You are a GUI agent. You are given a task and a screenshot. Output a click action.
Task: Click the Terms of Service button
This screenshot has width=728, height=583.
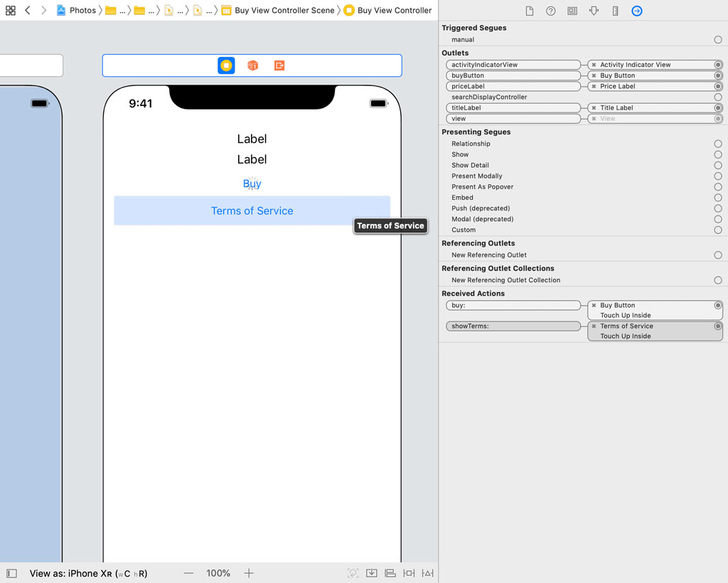(252, 210)
